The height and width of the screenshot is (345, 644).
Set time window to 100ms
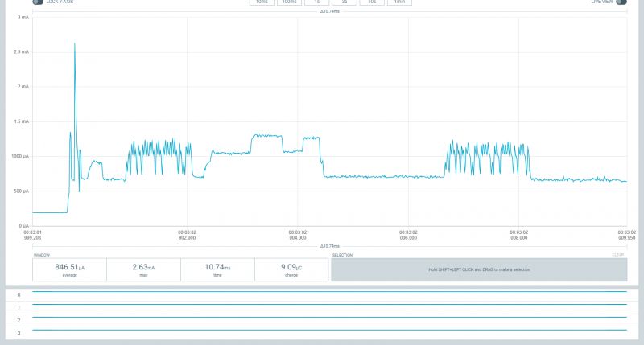coord(289,2)
